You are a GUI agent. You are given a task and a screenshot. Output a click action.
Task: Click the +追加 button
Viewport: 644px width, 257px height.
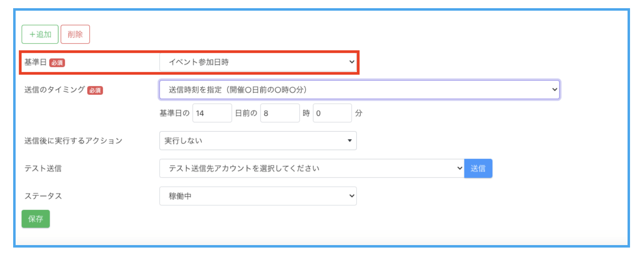click(x=40, y=34)
